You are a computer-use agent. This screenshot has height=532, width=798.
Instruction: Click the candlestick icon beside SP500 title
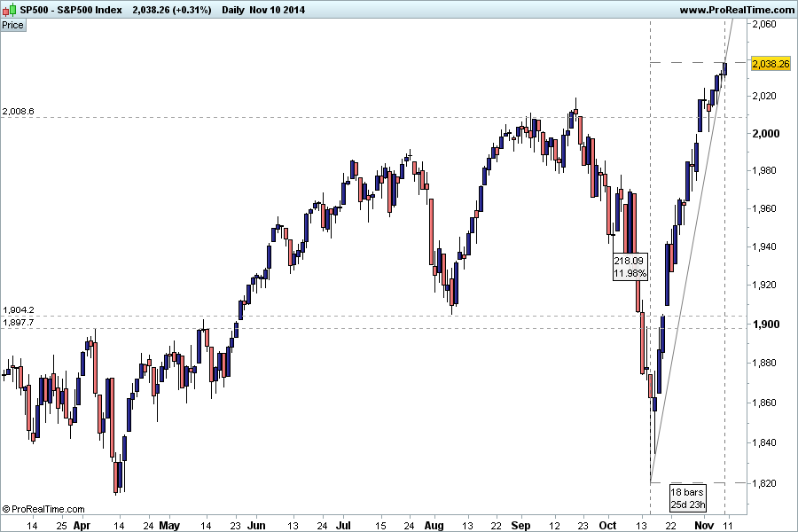(9, 9)
